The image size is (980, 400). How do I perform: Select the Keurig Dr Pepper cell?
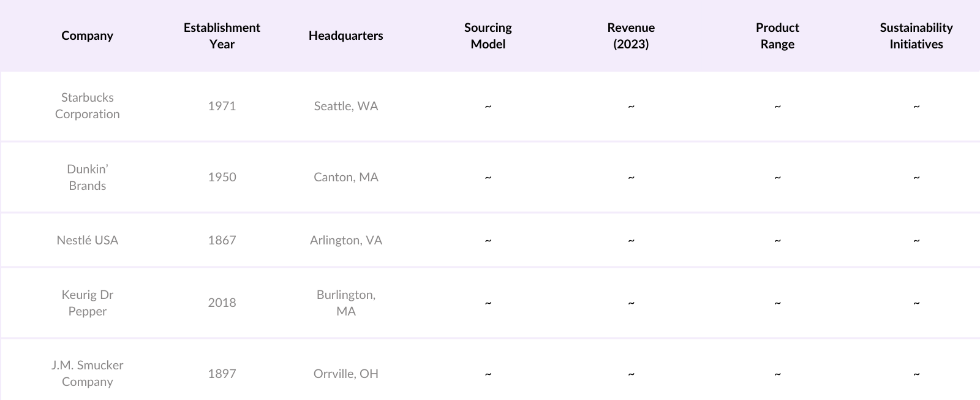coord(87,303)
